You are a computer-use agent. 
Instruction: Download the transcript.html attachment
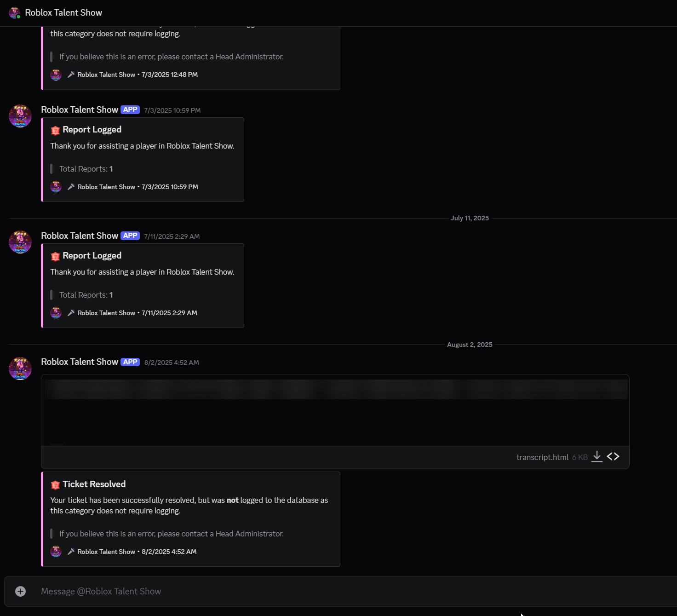(597, 456)
